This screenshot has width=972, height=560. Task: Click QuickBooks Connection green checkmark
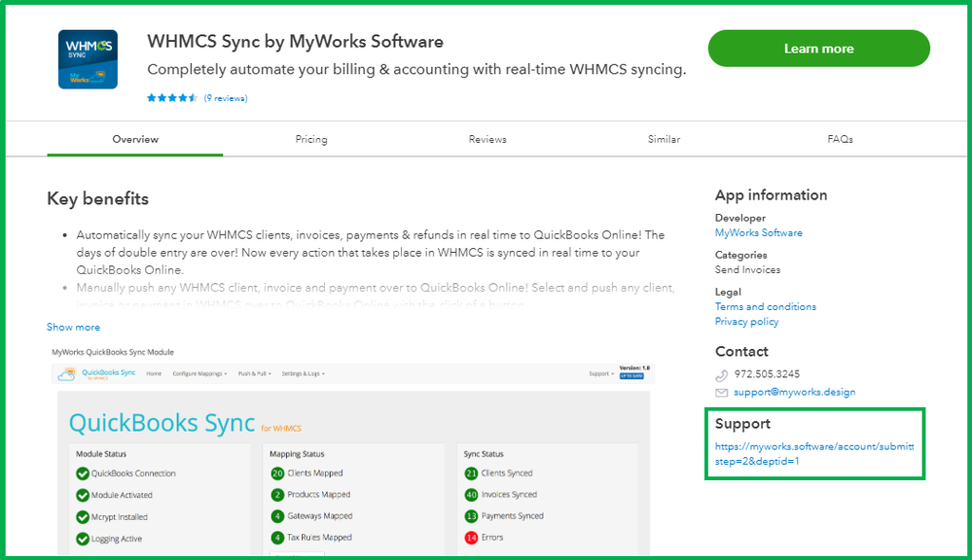pos(83,473)
